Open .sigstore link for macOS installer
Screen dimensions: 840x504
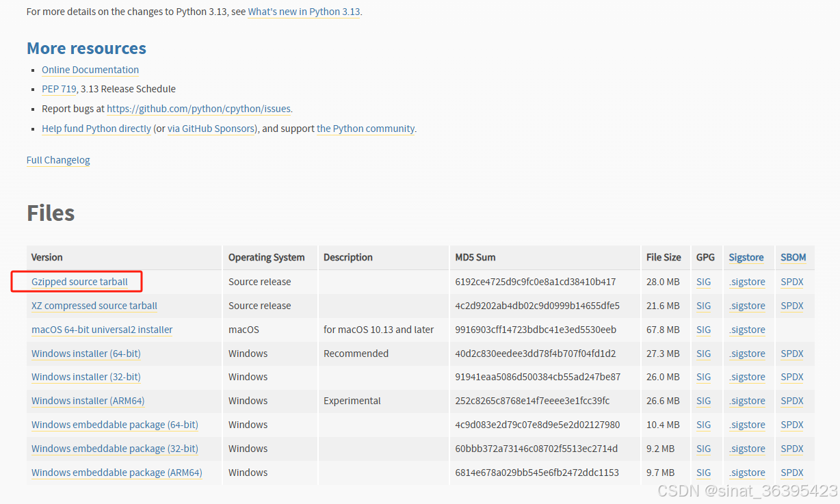coord(747,330)
